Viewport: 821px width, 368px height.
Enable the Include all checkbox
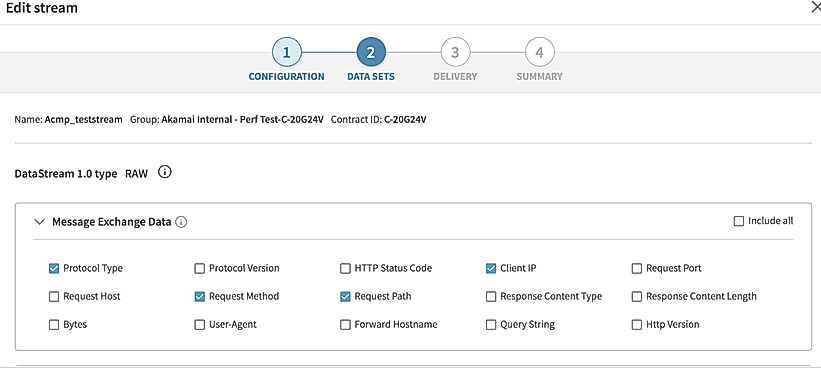pos(739,221)
